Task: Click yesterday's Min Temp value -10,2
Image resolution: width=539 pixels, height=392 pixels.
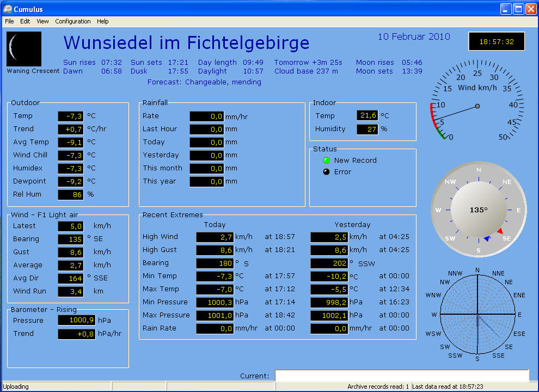Action: (x=329, y=277)
